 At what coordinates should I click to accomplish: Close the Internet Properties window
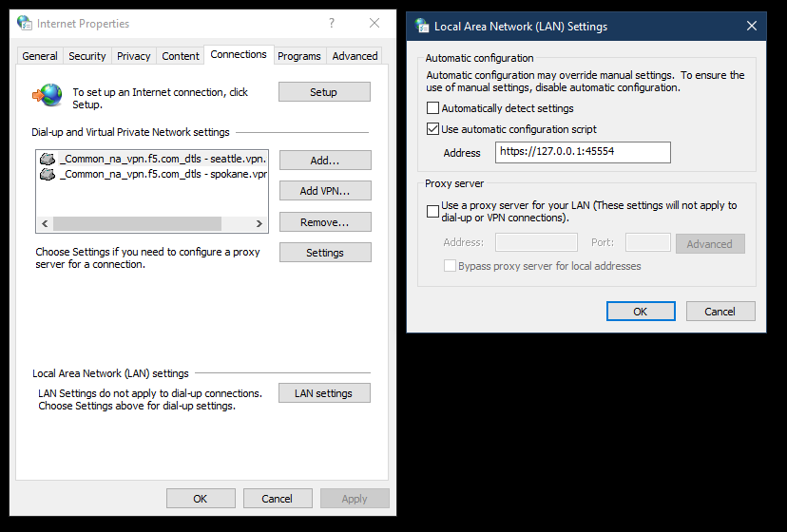(x=374, y=23)
